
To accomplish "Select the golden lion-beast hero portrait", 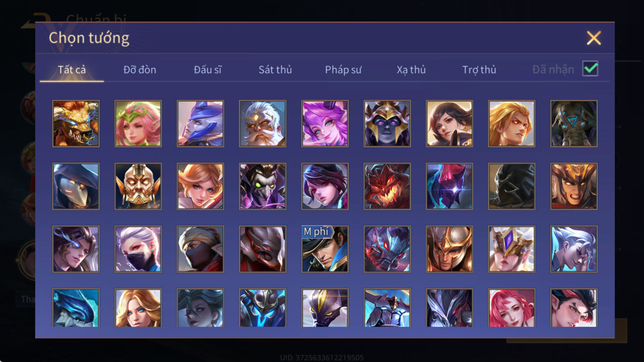I will point(76,123).
